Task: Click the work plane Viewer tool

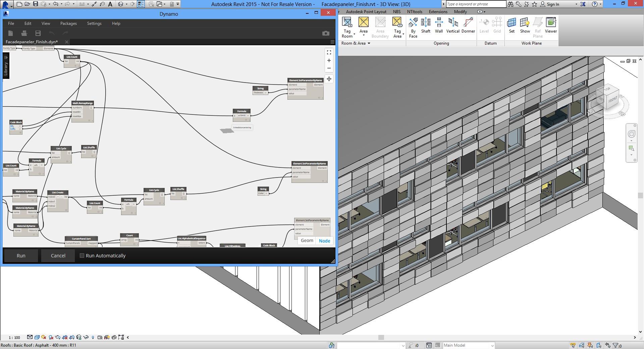Action: 551,26
